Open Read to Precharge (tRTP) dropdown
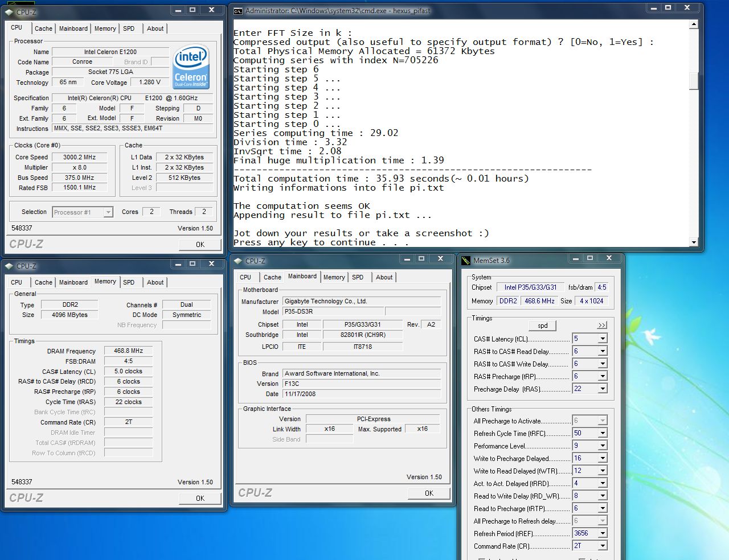729x560 pixels. point(602,508)
